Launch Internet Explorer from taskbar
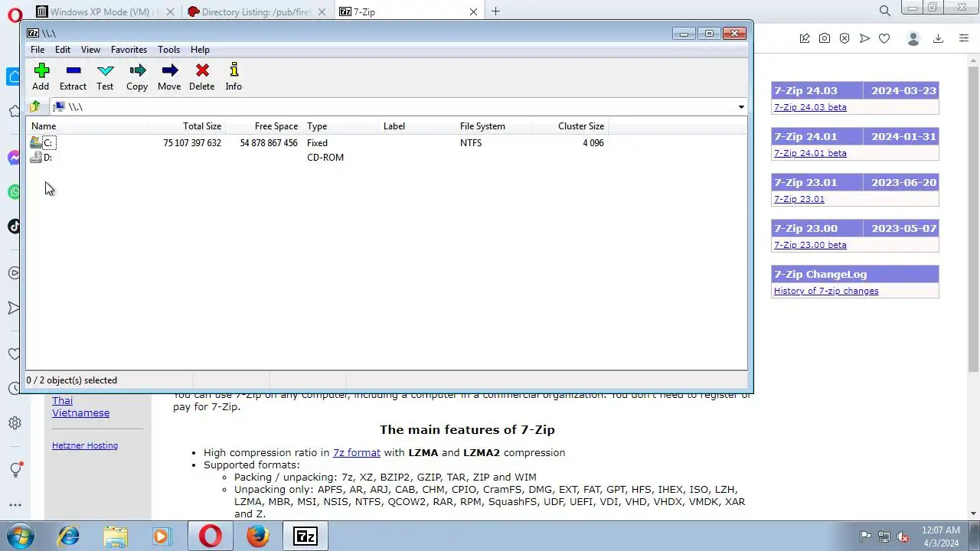 69,536
